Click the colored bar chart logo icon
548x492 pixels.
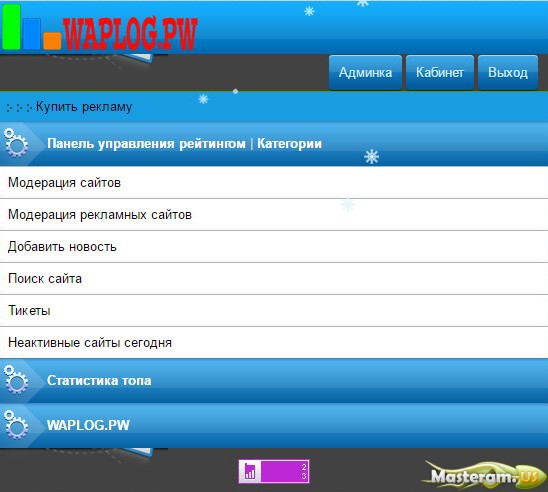[x=31, y=27]
